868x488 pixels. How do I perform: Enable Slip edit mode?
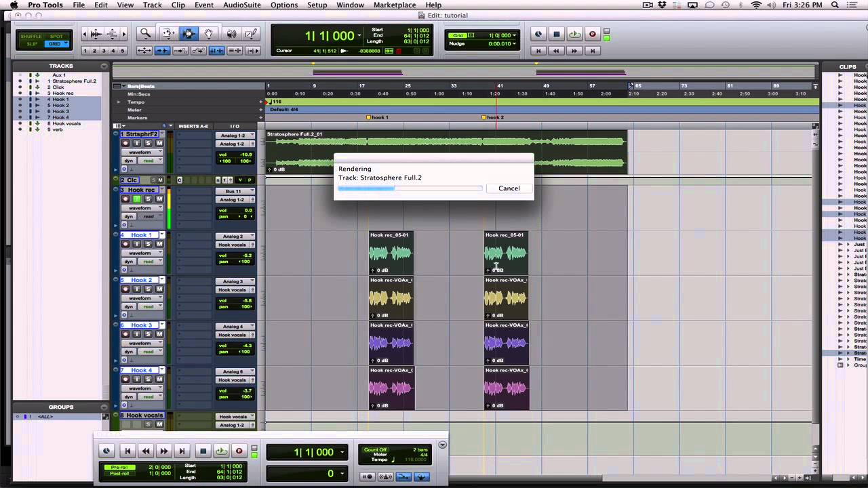31,44
